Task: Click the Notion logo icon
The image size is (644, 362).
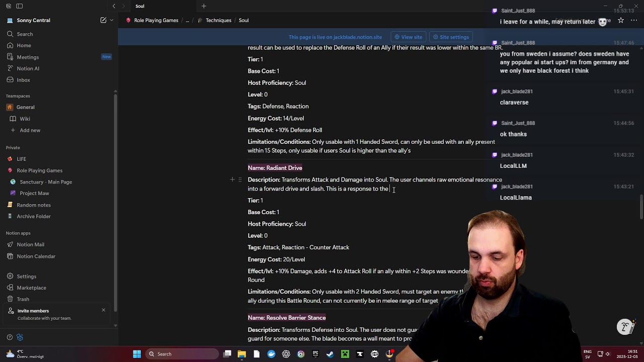Action: coord(9,6)
